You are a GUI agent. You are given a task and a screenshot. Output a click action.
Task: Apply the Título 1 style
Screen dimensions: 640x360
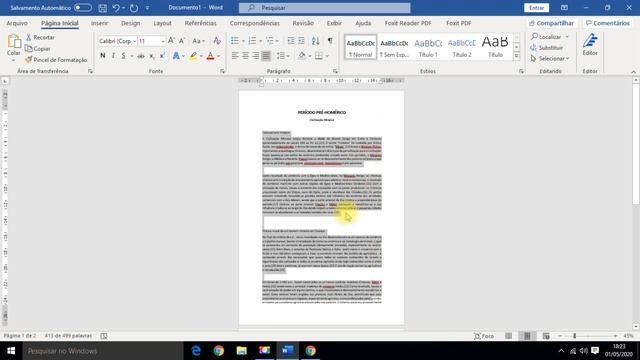tap(428, 47)
